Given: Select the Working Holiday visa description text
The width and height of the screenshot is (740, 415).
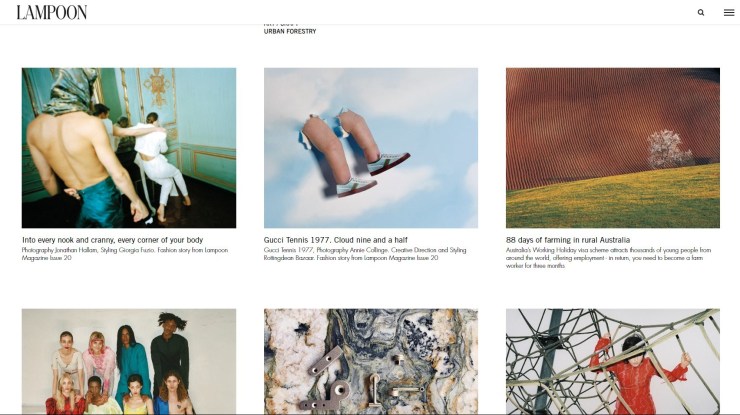Looking at the screenshot, I should tap(608, 258).
